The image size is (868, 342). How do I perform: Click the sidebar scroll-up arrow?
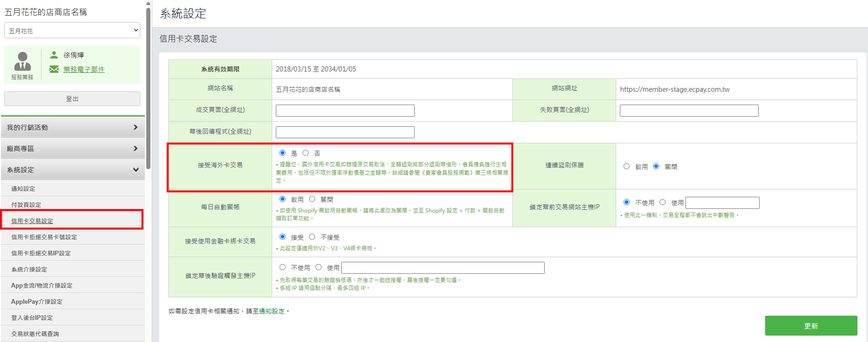click(x=148, y=3)
